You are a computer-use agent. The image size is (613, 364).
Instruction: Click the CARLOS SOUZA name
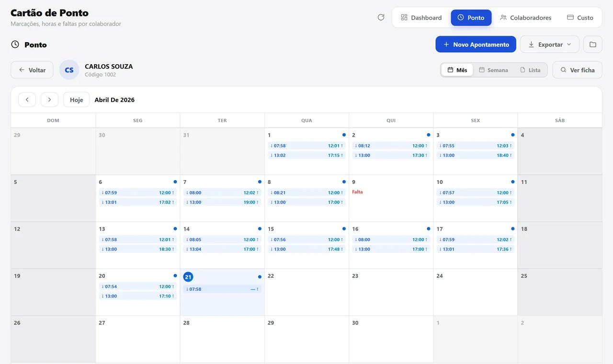coord(109,66)
